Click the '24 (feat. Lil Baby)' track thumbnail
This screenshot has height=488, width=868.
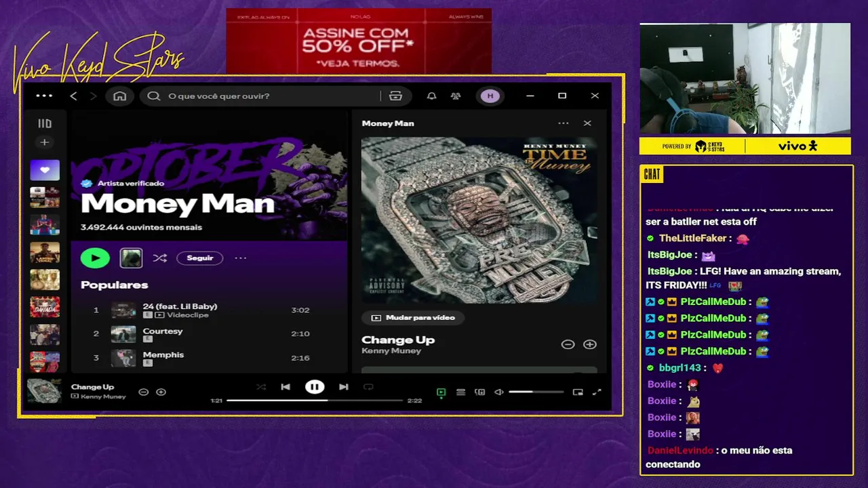tap(123, 310)
